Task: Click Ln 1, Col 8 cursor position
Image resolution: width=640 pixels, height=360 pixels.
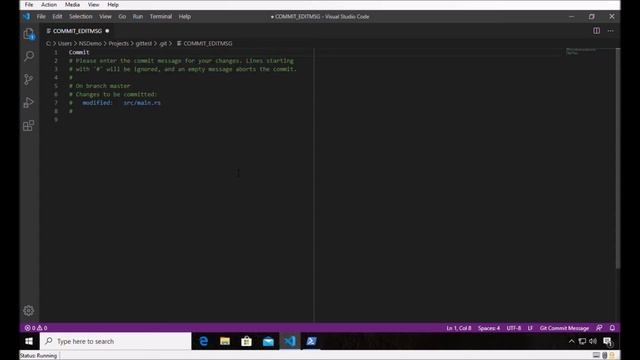Action: pos(459,328)
